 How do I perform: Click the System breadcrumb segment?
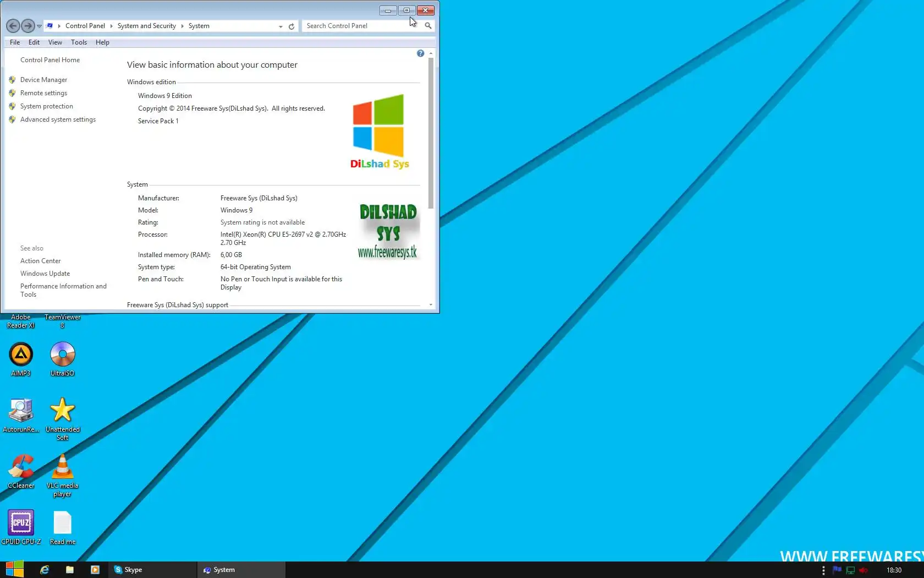(x=199, y=26)
